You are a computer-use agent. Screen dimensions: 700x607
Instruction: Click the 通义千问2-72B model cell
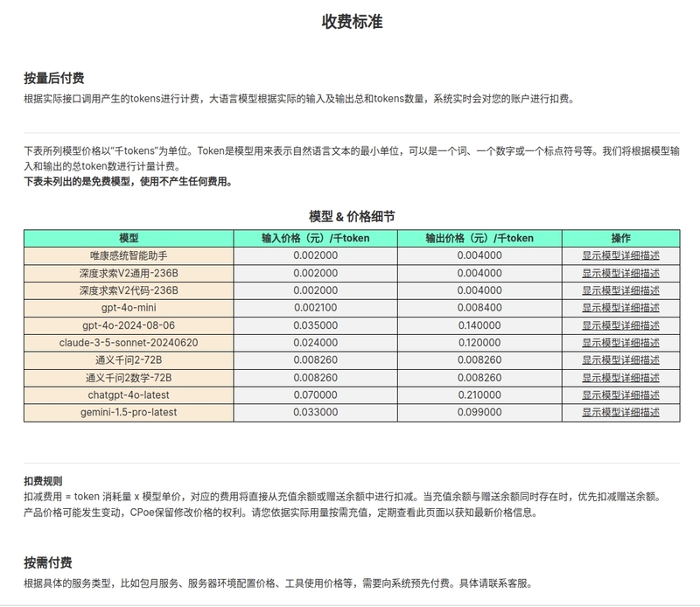pyautogui.click(x=129, y=360)
